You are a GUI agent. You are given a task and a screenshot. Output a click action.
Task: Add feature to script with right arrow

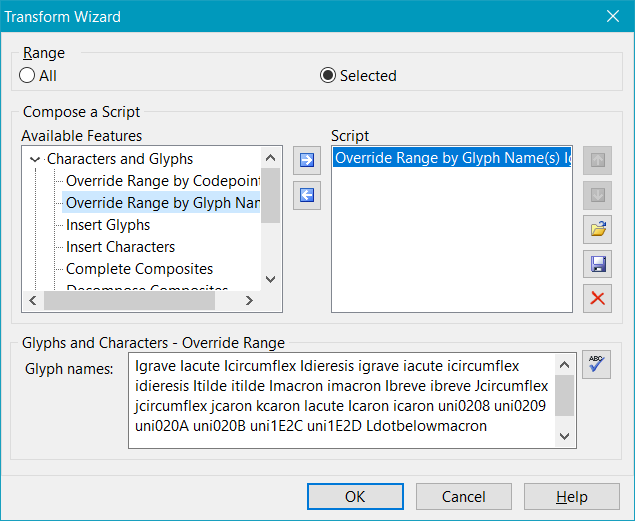pos(307,160)
